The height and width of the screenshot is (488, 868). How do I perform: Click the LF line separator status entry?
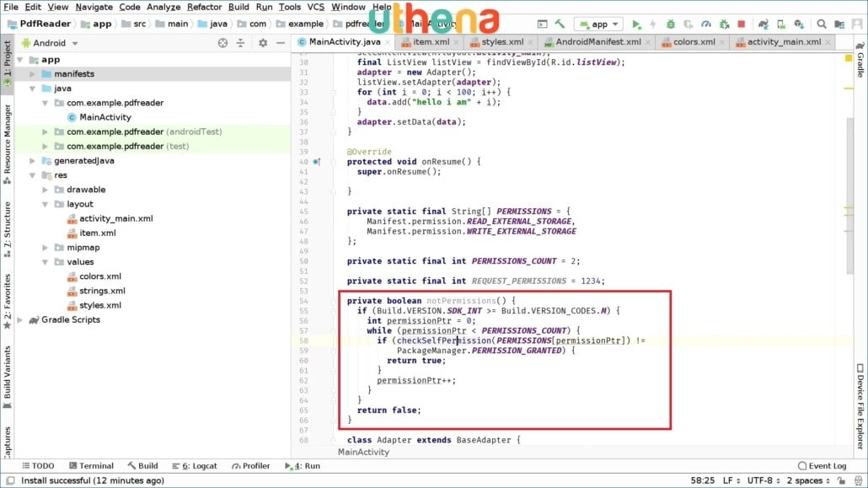pos(731,480)
